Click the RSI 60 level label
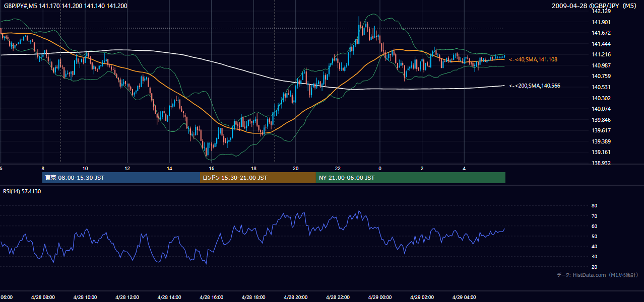Image resolution: width=644 pixels, height=302 pixels. [594, 226]
